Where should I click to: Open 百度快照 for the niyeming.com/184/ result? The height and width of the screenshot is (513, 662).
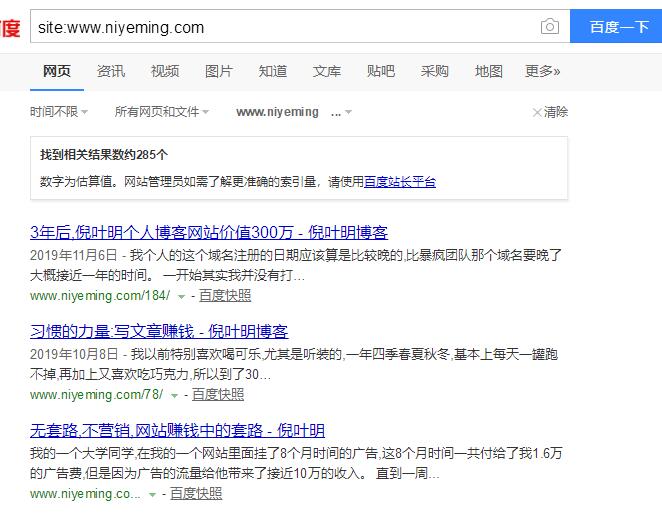(225, 296)
